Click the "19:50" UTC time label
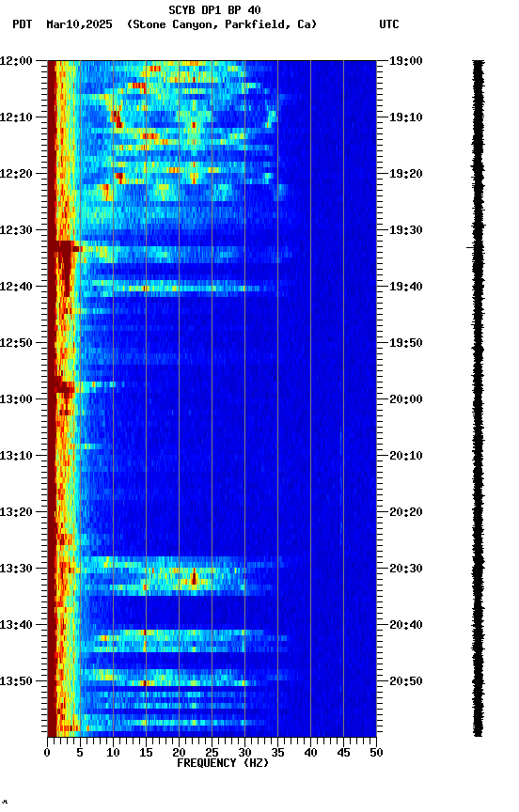The image size is (519, 812). 406,343
